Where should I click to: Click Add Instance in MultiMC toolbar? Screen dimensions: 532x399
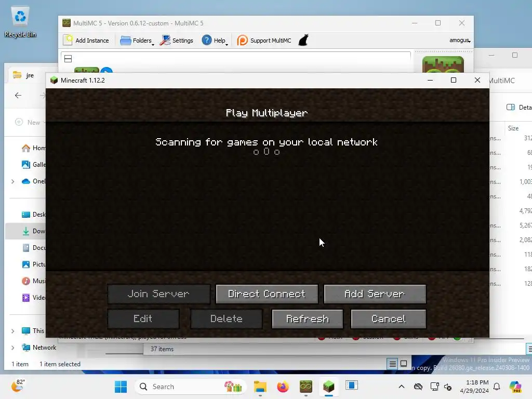pos(86,41)
